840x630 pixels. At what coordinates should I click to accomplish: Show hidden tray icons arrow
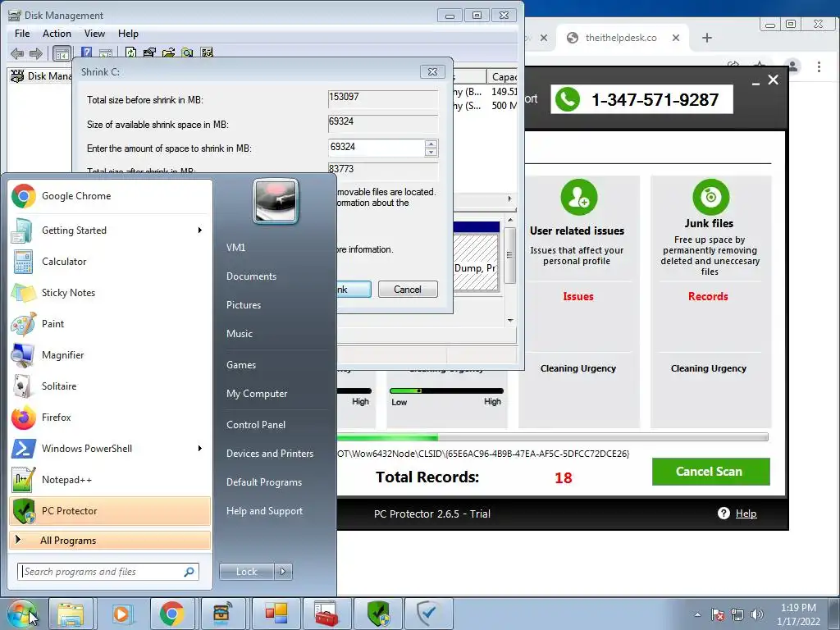[x=697, y=614]
